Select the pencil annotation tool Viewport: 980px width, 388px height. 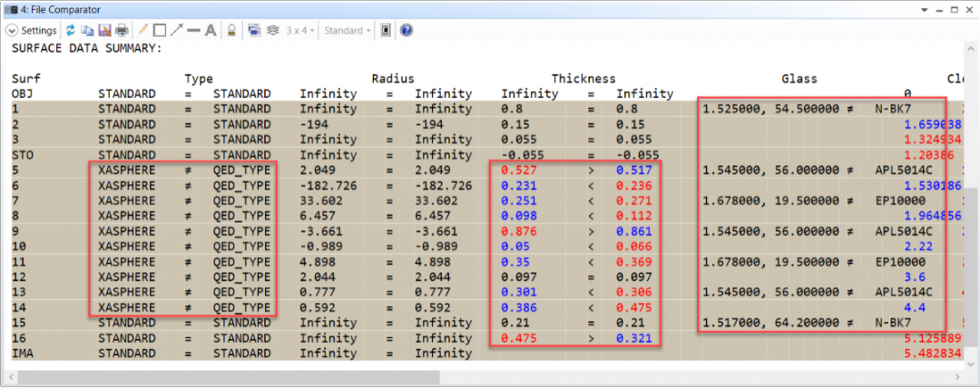pyautogui.click(x=143, y=31)
